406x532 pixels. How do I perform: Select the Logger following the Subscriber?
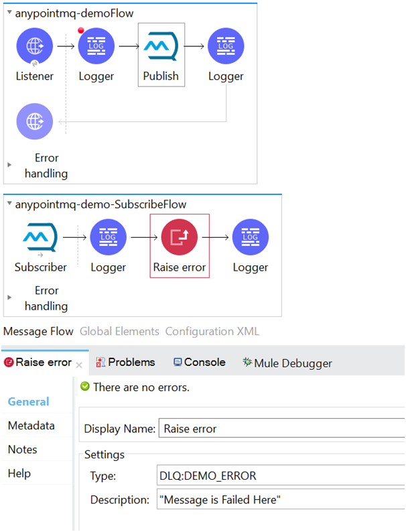tap(108, 237)
